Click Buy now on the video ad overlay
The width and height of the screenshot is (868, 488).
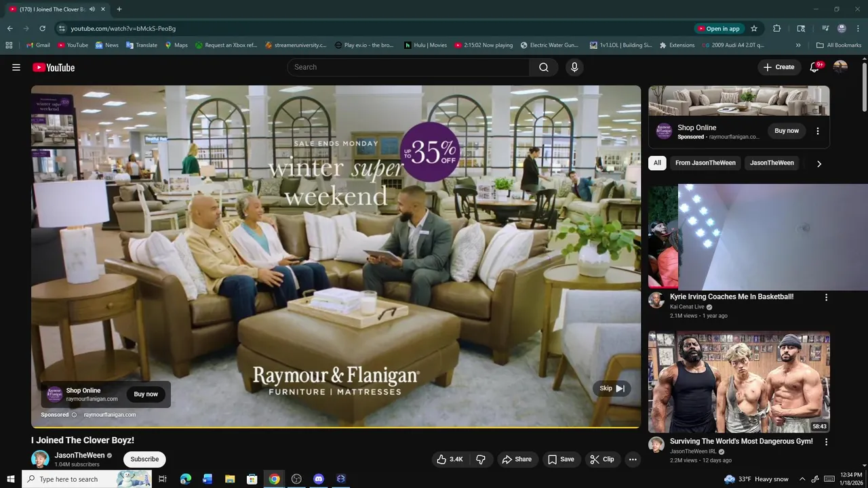pyautogui.click(x=146, y=394)
